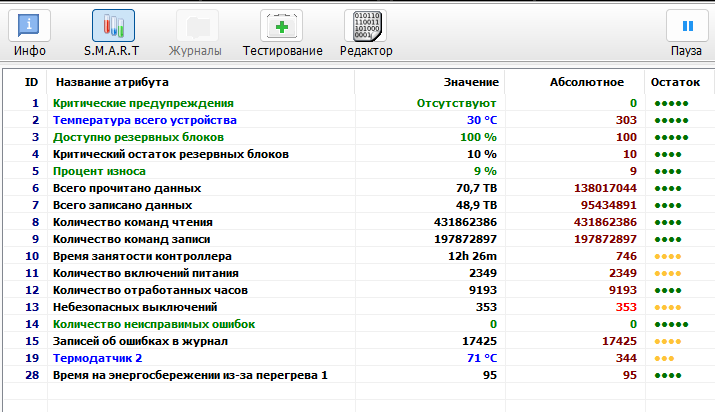The width and height of the screenshot is (715, 412).
Task: Click the 9 % wear value
Action: tap(485, 171)
